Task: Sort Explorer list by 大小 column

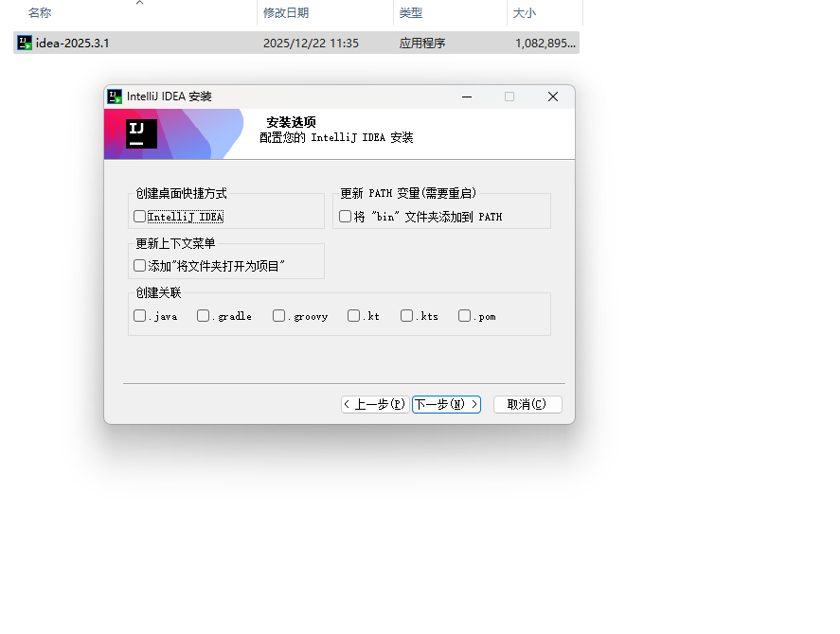Action: tap(524, 13)
